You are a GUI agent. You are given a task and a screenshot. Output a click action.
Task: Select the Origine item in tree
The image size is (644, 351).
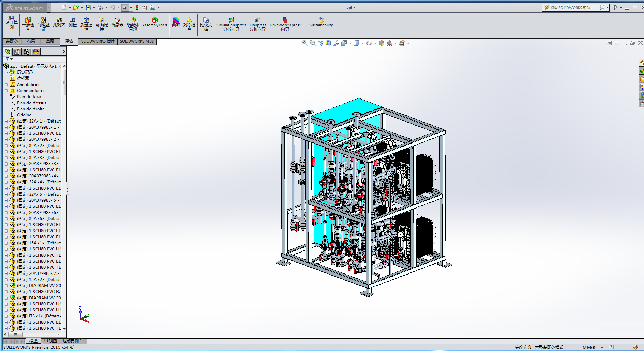pyautogui.click(x=24, y=115)
